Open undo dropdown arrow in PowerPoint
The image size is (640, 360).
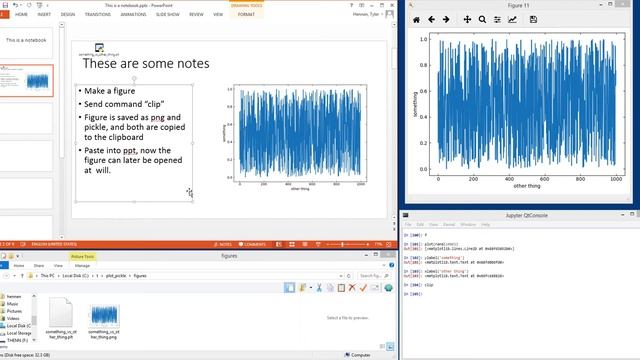(x=21, y=5)
